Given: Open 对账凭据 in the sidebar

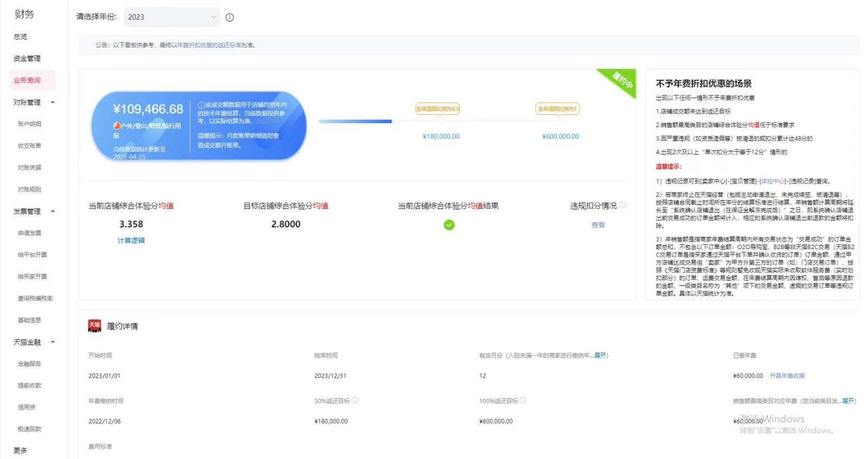Looking at the screenshot, I should (x=29, y=167).
